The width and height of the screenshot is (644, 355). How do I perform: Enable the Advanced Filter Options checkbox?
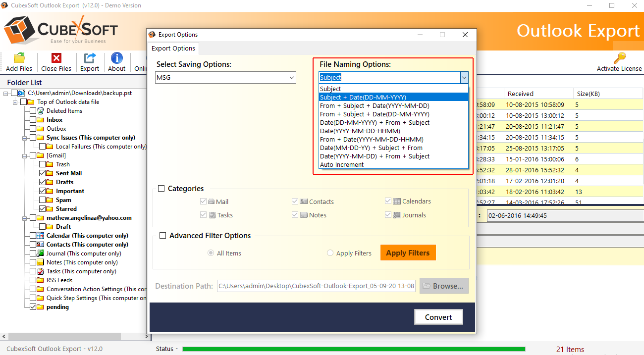click(x=162, y=236)
